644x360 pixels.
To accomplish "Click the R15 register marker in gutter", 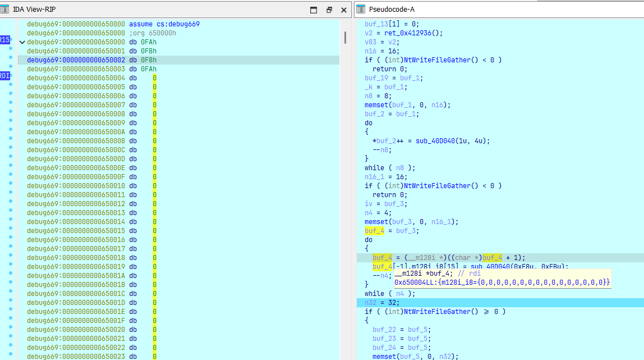I will click(x=4, y=40).
